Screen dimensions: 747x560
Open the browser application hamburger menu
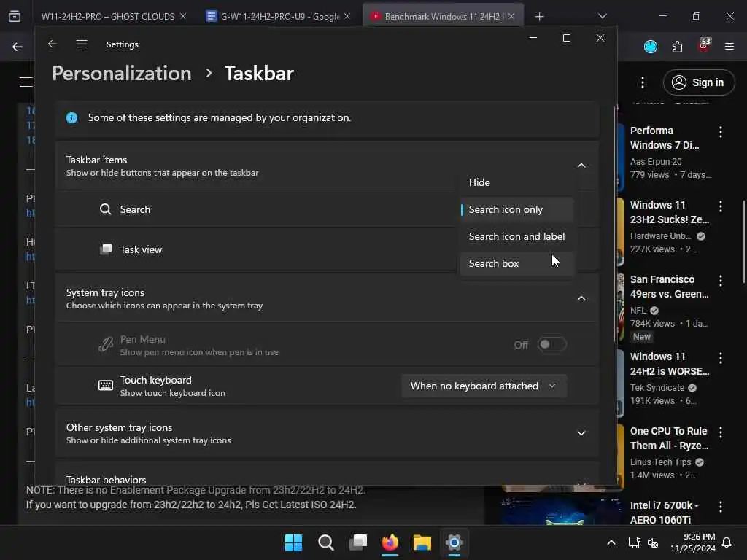coord(729,47)
